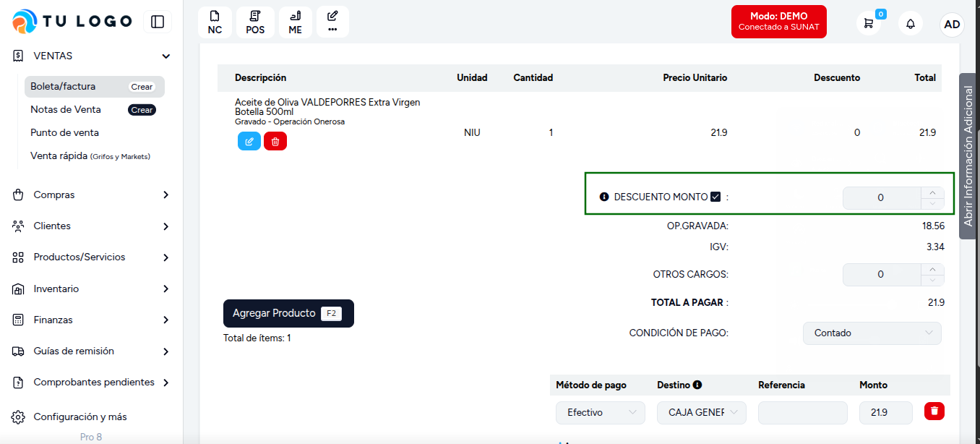The image size is (980, 444).
Task: Expand the Inventario menu
Action: [92, 289]
